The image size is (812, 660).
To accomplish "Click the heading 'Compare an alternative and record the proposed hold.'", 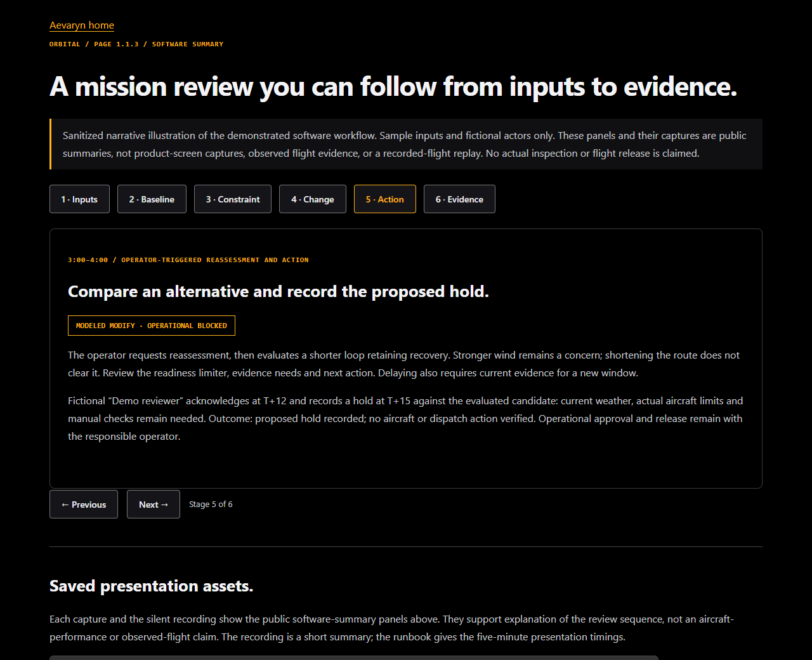I will pyautogui.click(x=278, y=291).
